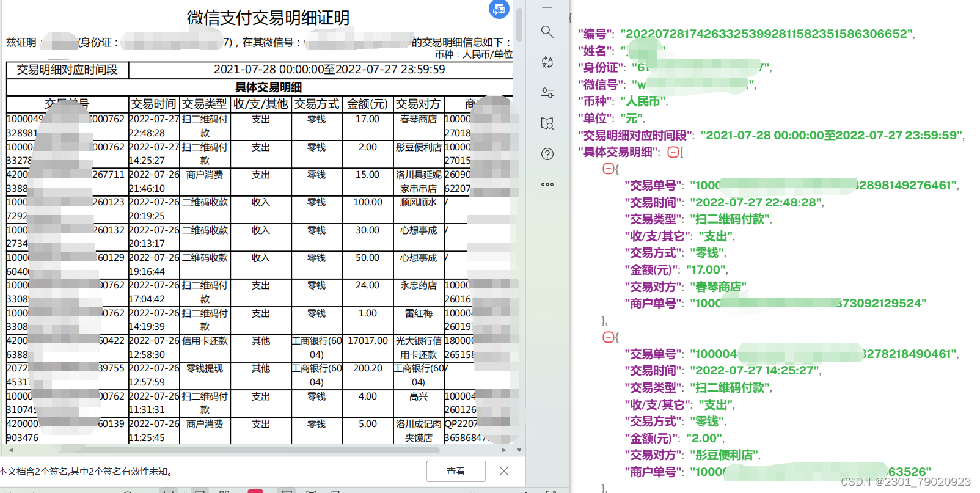Open the translate tool in the sidebar
The image size is (980, 493).
(x=547, y=62)
